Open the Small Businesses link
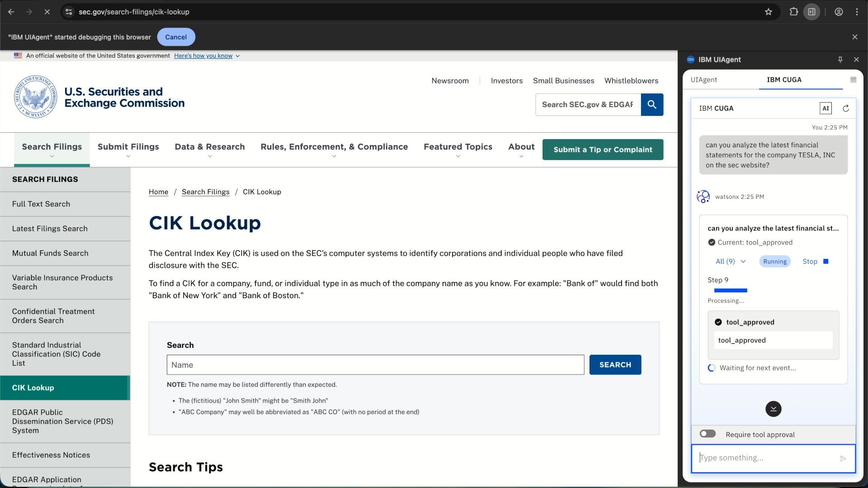Screen dimensions: 868x488 pyautogui.click(x=563, y=81)
